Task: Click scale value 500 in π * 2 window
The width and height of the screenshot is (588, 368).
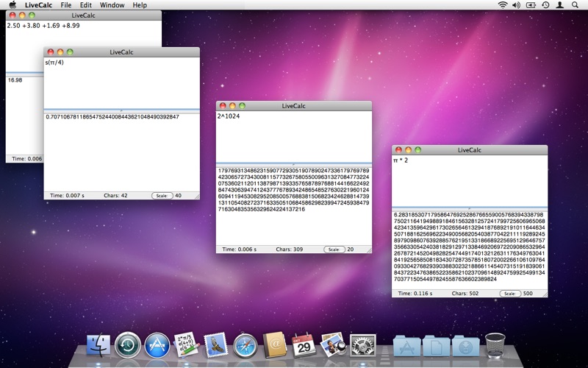Action: tap(528, 294)
